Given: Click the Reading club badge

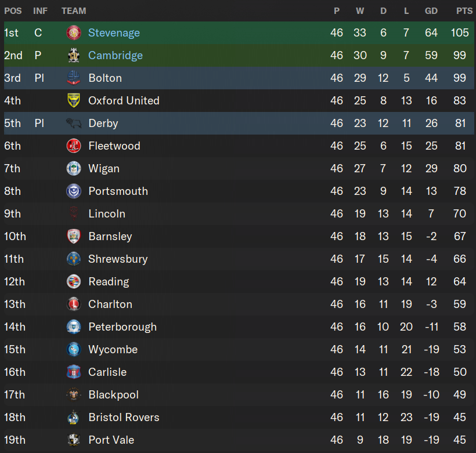Looking at the screenshot, I should [74, 282].
